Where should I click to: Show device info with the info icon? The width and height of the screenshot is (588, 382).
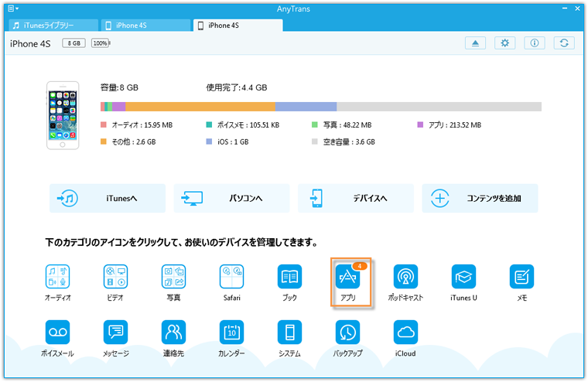point(535,43)
